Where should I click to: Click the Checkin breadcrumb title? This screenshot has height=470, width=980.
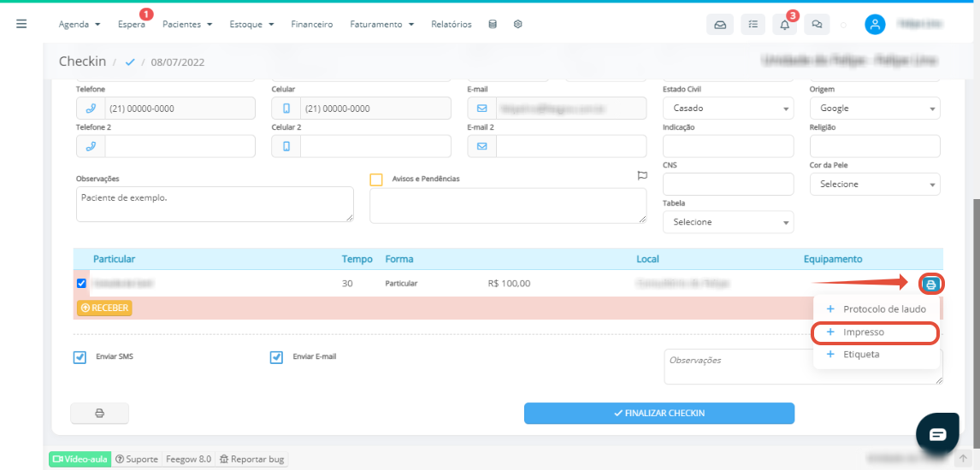pyautogui.click(x=82, y=62)
